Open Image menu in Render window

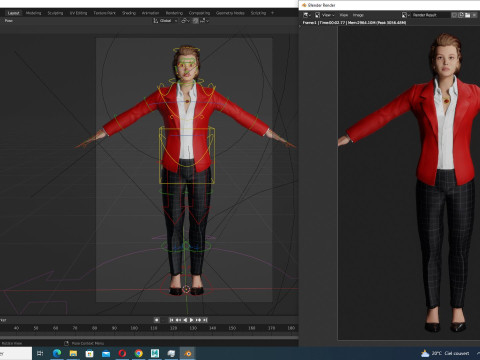coord(358,15)
